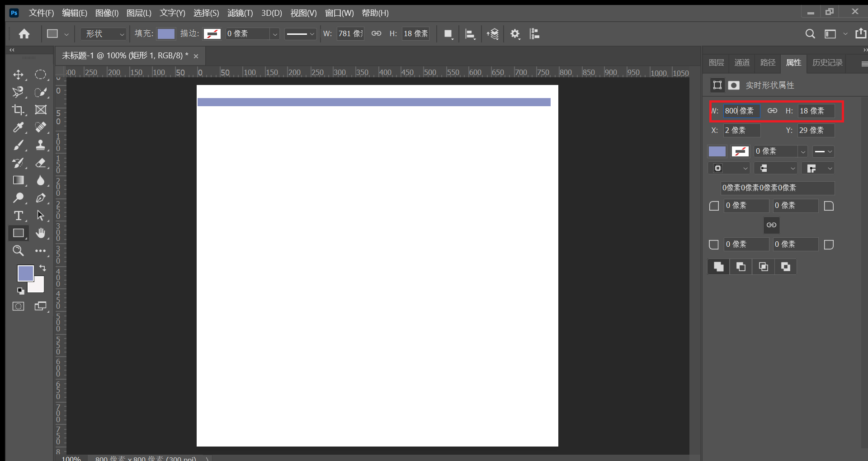Select the Crop tool

point(18,110)
